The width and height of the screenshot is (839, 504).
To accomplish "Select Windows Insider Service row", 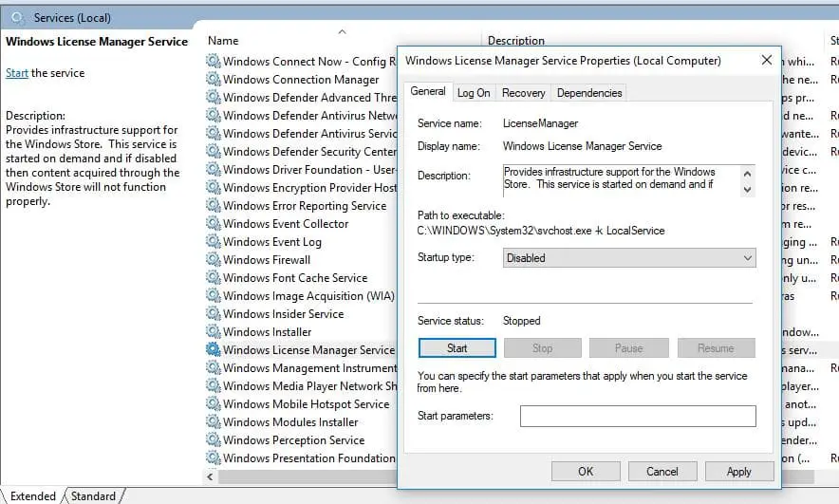I will pyautogui.click(x=283, y=314).
